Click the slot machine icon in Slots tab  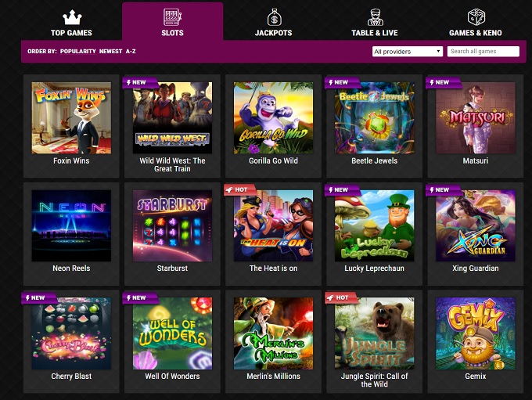tap(172, 17)
